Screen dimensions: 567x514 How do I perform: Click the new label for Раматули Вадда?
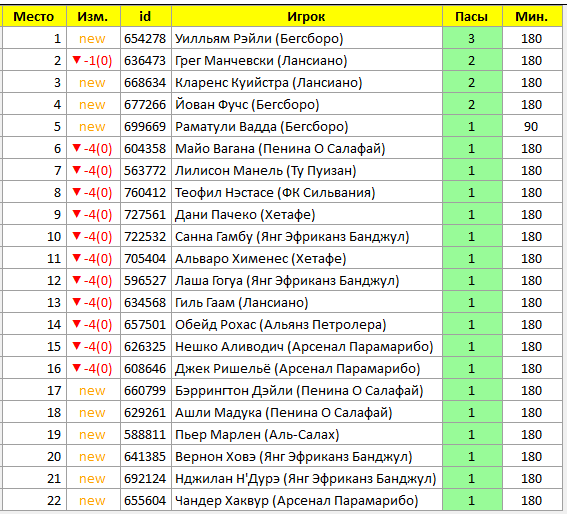[x=92, y=127]
